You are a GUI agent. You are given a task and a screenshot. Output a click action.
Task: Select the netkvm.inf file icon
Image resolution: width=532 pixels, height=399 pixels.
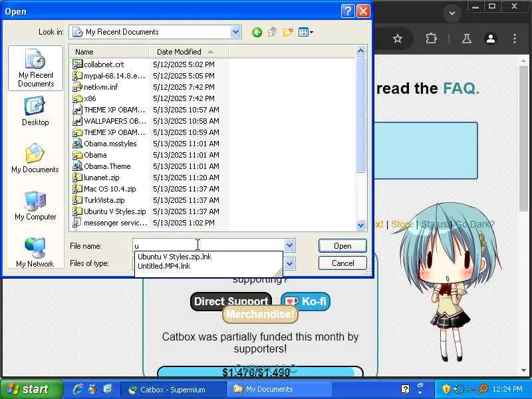(77, 87)
